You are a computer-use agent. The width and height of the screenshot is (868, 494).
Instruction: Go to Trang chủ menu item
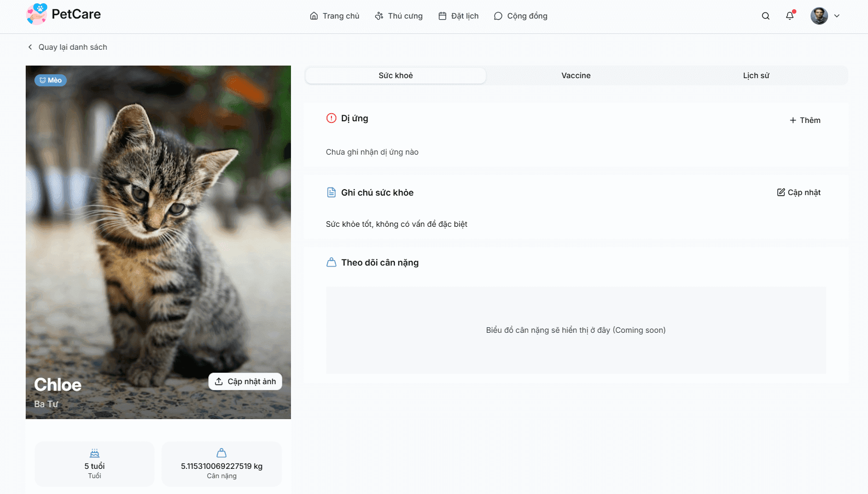pyautogui.click(x=335, y=16)
